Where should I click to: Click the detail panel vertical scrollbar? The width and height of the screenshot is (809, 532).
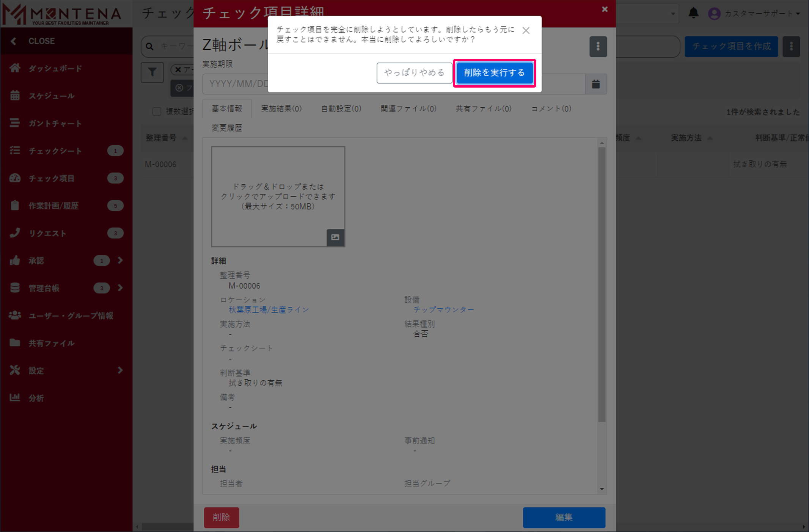(602, 284)
